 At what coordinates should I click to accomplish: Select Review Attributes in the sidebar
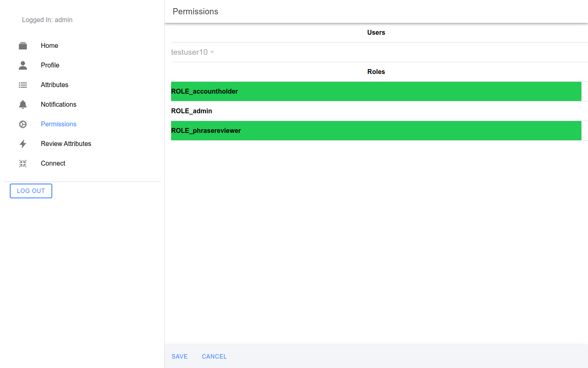point(66,144)
